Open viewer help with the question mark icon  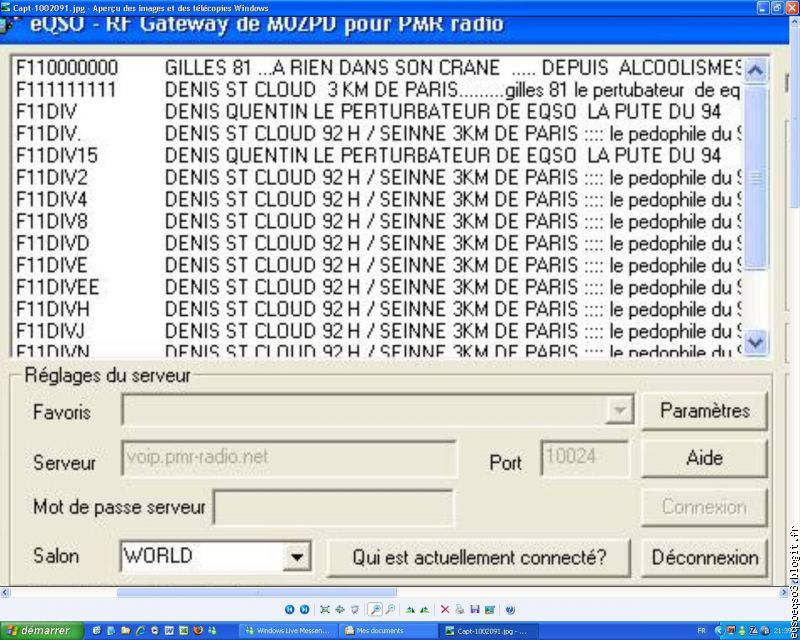510,609
